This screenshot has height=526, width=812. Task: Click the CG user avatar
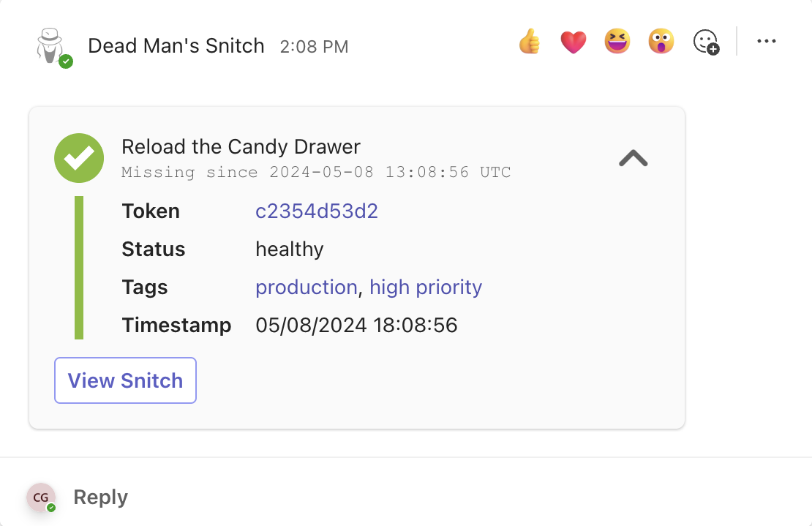pos(41,497)
